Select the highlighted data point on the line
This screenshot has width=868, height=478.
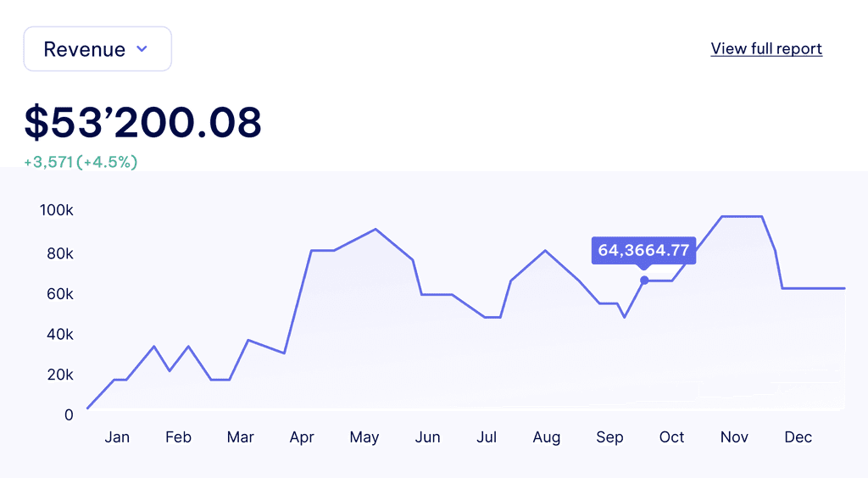point(644,281)
